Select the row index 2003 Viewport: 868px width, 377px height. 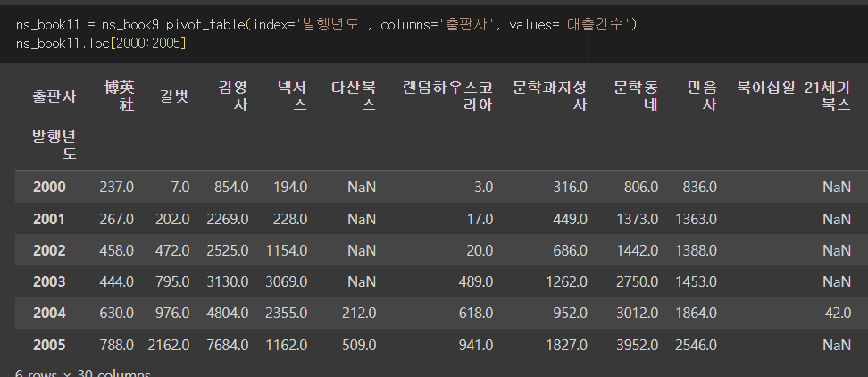pos(49,281)
